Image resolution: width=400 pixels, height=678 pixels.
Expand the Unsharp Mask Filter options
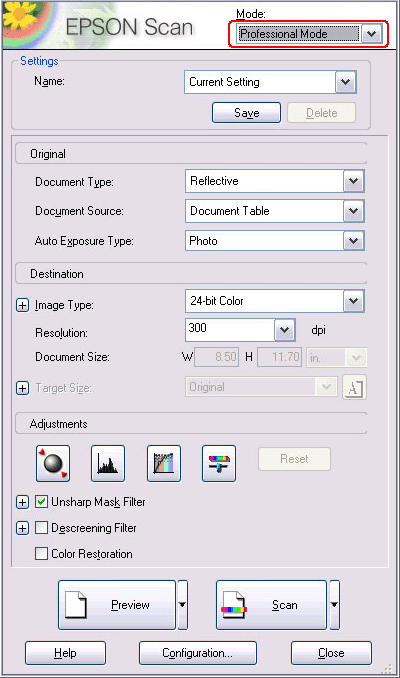[x=22, y=502]
